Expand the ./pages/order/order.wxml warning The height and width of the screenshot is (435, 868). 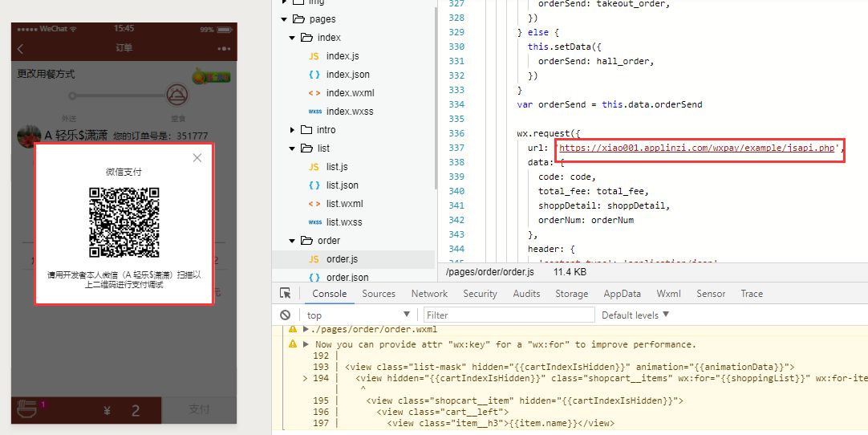coord(306,329)
